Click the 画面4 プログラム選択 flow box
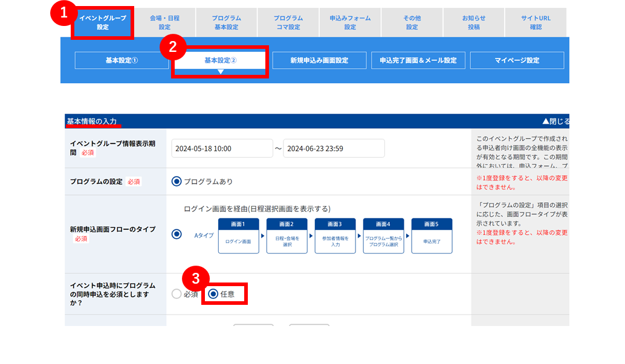The height and width of the screenshot is (364, 625). (x=383, y=236)
